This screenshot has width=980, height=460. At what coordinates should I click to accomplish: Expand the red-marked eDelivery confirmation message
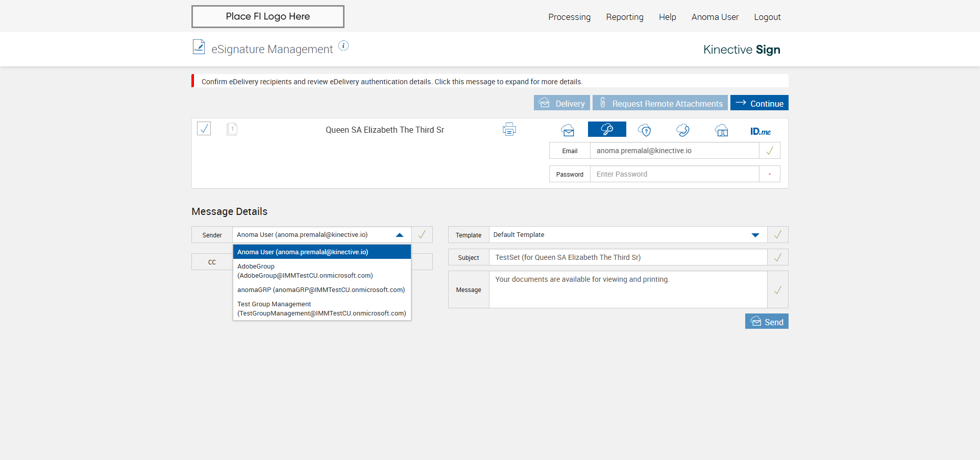[391, 82]
